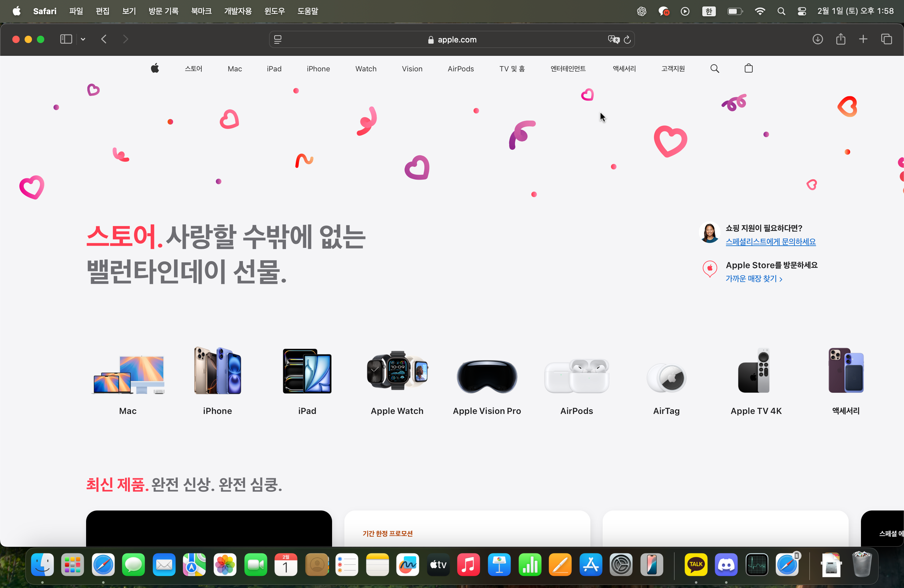Open Finder from the Dock
This screenshot has width=904, height=588.
(x=42, y=564)
